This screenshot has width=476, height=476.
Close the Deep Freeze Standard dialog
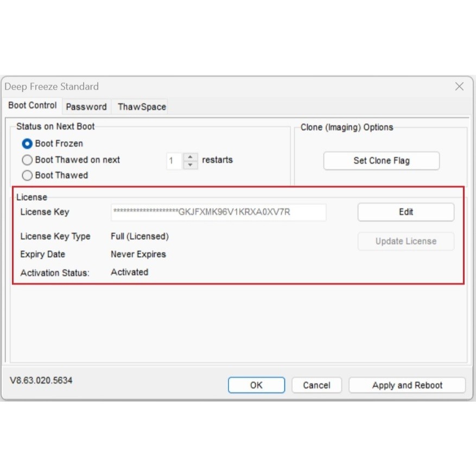click(x=459, y=86)
